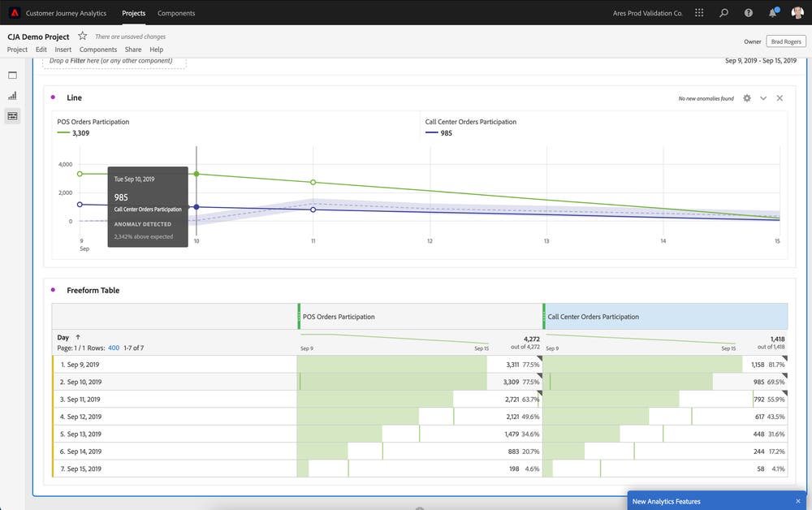Open the Visualizations bar chart icon
The height and width of the screenshot is (510, 812).
[x=12, y=95]
